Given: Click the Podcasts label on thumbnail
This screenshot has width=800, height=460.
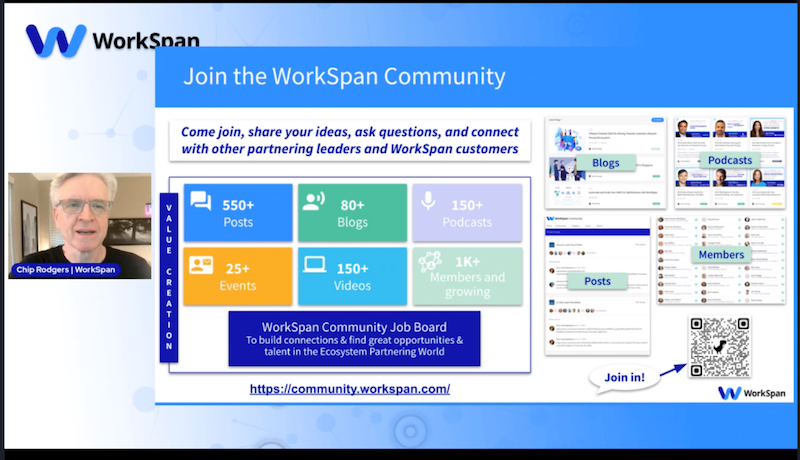Looking at the screenshot, I should click(x=730, y=160).
